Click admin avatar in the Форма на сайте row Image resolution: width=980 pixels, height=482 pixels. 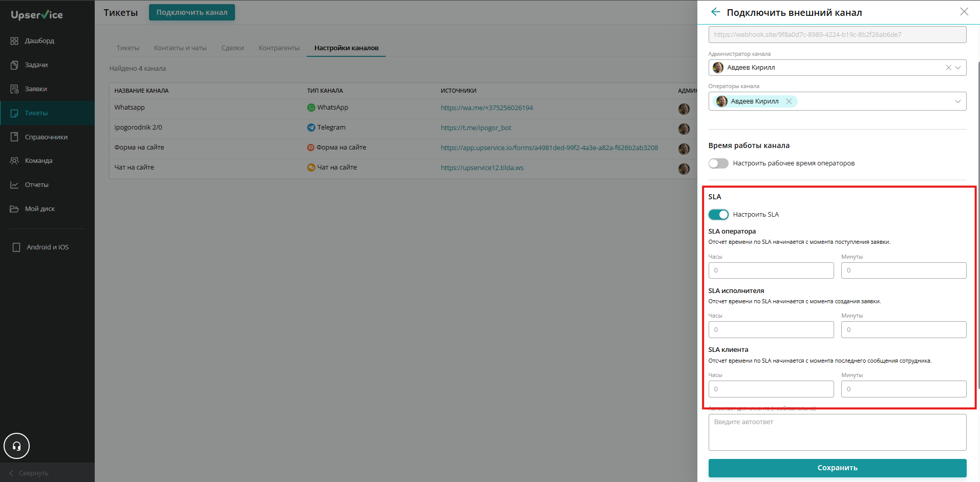click(x=684, y=149)
